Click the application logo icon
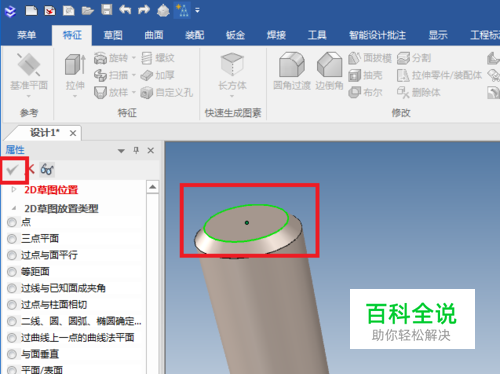The image size is (500, 374). pyautogui.click(x=10, y=11)
